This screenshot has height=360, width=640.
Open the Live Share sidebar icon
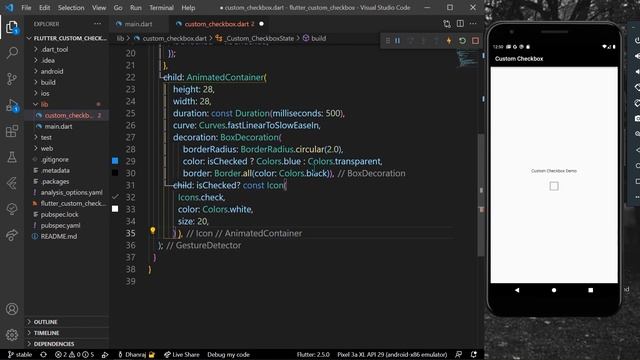coord(12,235)
